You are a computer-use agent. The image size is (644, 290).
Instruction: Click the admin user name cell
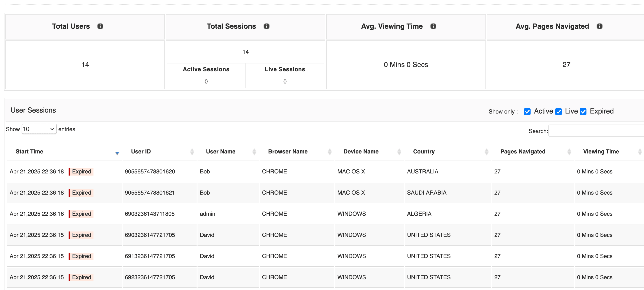(207, 214)
